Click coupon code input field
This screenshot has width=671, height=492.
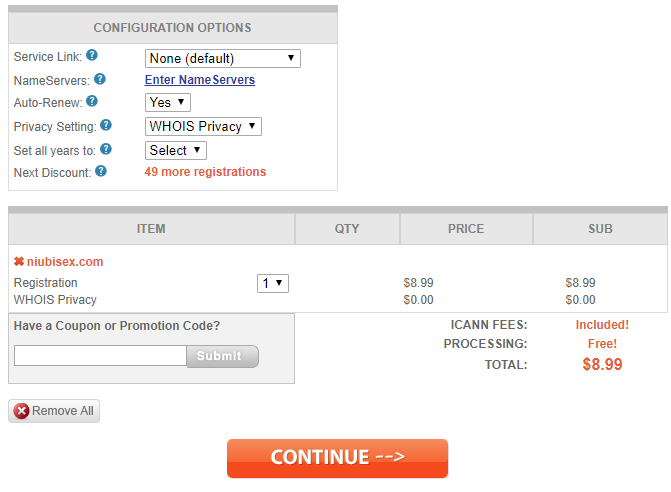click(100, 355)
